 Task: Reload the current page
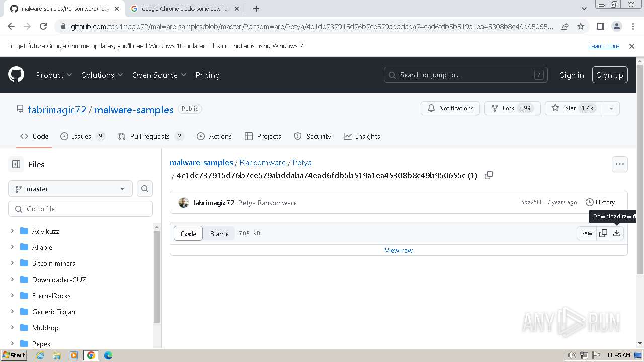(x=43, y=26)
